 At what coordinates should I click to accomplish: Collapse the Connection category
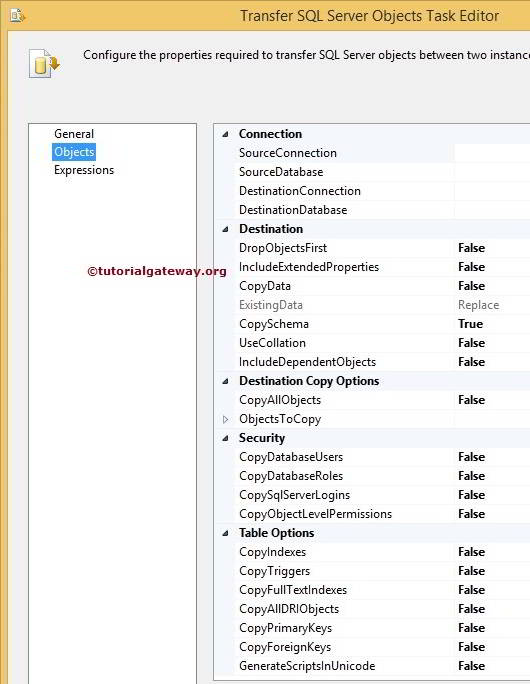click(x=226, y=134)
